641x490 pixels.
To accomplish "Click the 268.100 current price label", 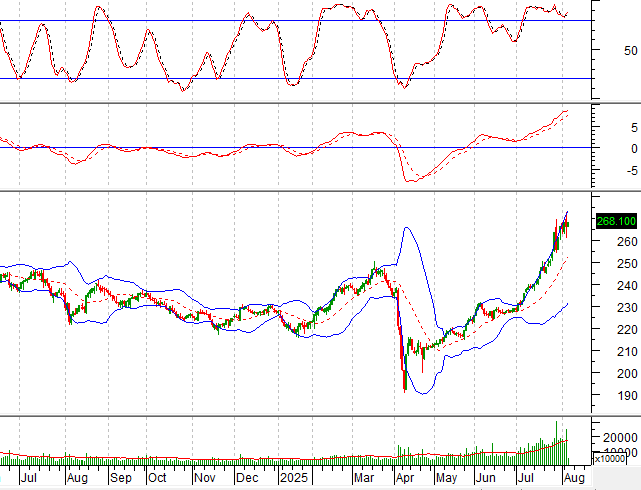I will [x=615, y=222].
